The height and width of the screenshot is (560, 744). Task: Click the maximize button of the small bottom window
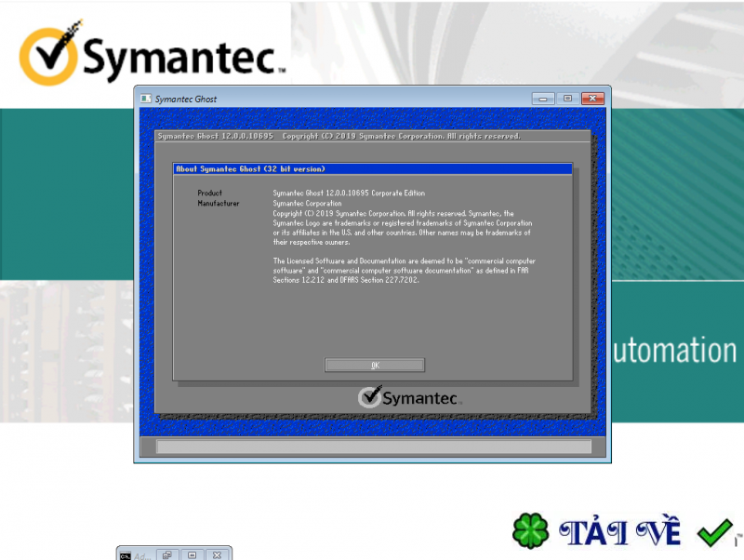(x=193, y=554)
